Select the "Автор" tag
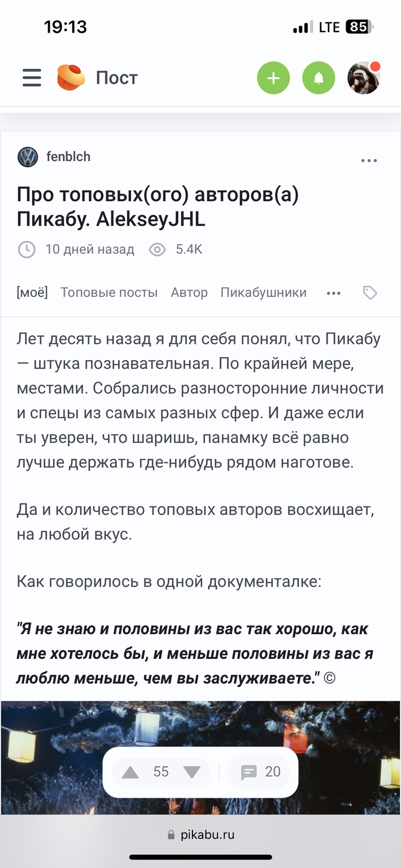 point(189,293)
